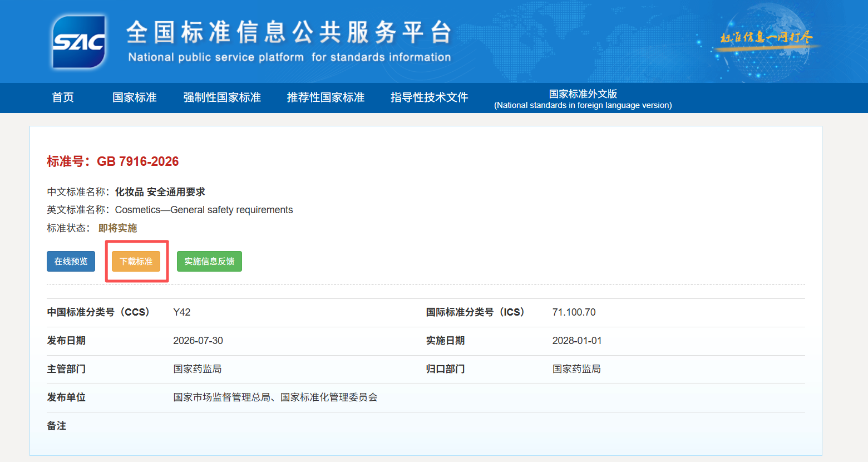Click the status text 即将实施
868x462 pixels.
pyautogui.click(x=117, y=228)
